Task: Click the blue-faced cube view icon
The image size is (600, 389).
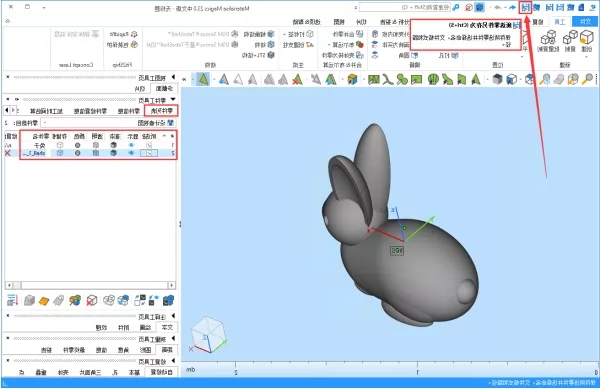Action: point(512,79)
